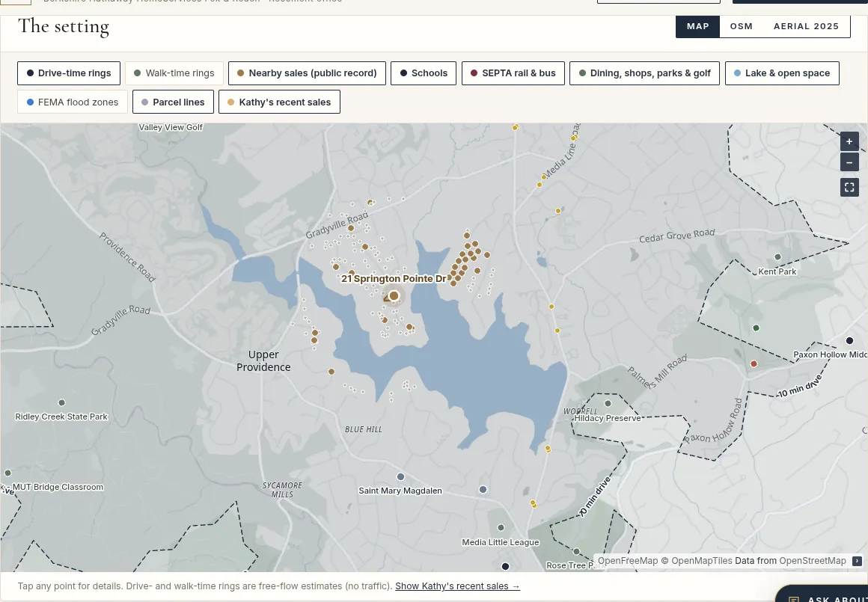This screenshot has width=868, height=602.
Task: Toggle Dining, shops, parks & golf layer
Action: point(644,73)
